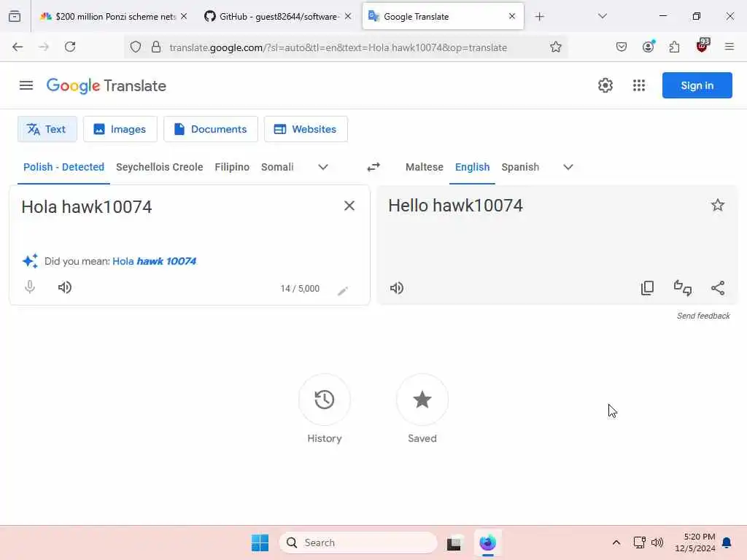Screen dimensions: 747x560
Task: Choose Spanish as target language
Action: coord(520,167)
